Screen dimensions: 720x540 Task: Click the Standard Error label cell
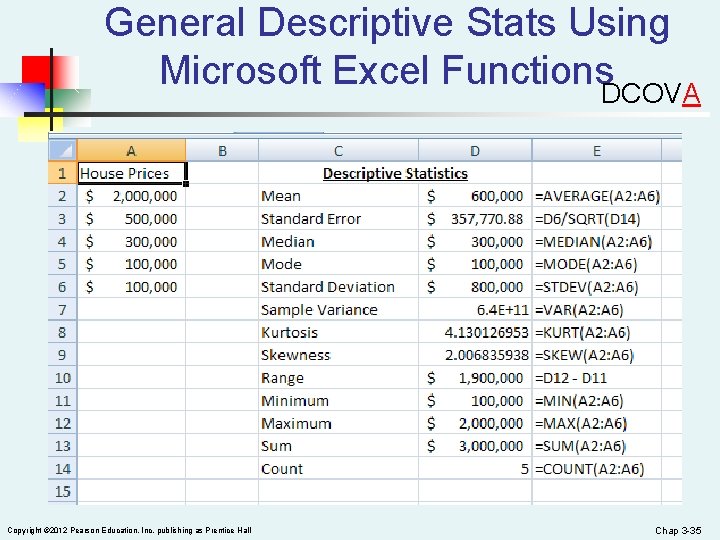[x=338, y=219]
